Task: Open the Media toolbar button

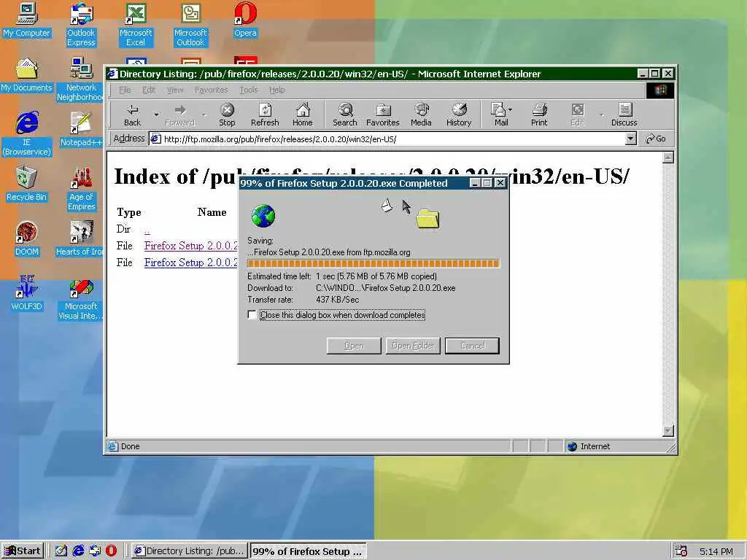Action: 421,114
